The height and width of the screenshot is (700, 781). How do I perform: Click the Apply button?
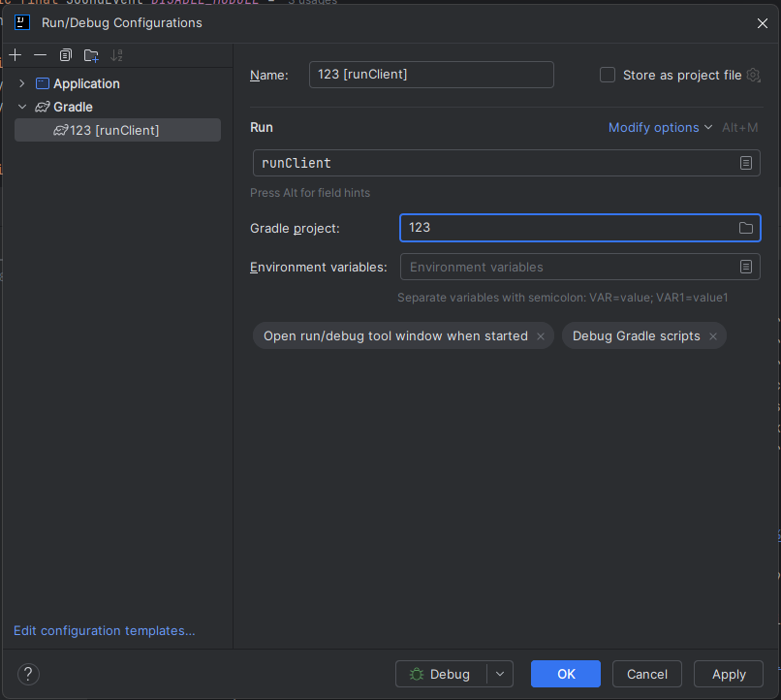729,674
